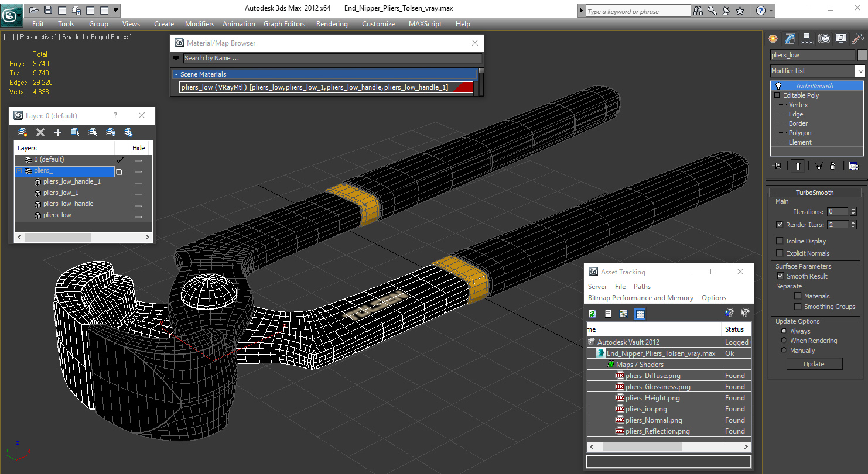Click Status Log icon in Asset Tracking
868x474 pixels.
tap(608, 314)
